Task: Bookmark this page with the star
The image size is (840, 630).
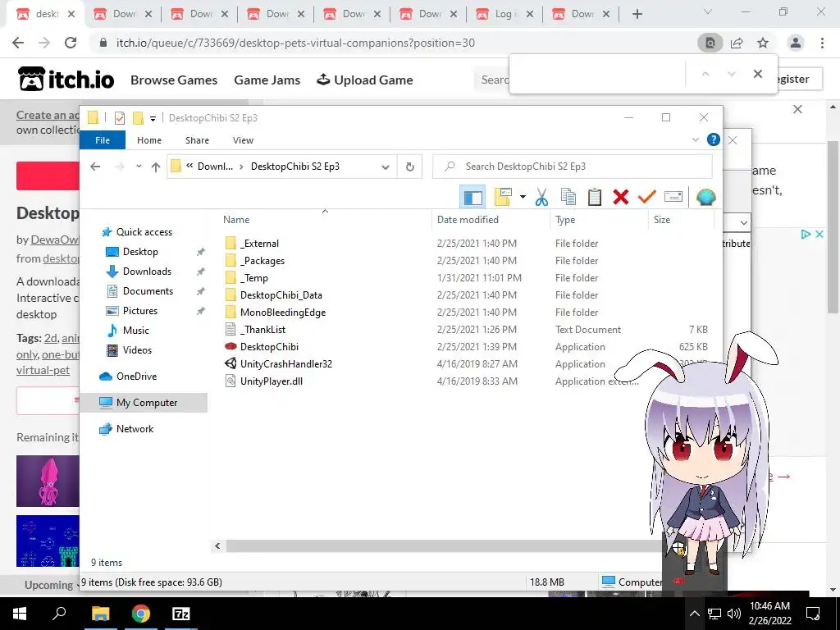Action: tap(763, 43)
